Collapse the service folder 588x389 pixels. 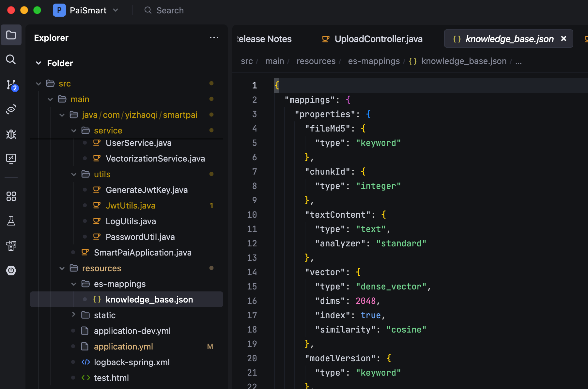click(x=74, y=131)
